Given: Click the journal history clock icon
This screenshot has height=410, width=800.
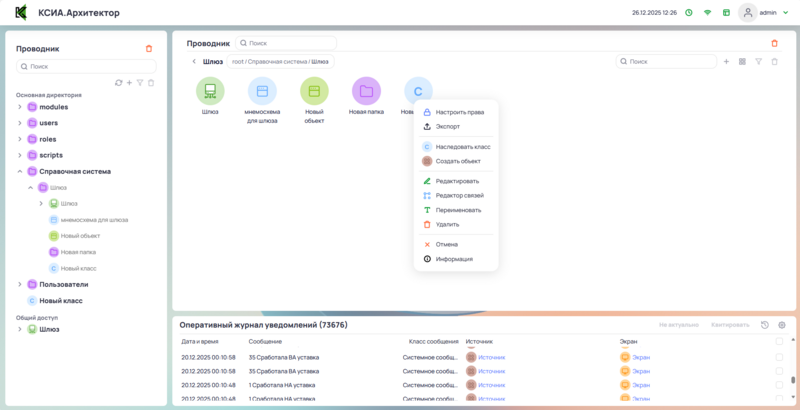Looking at the screenshot, I should click(765, 325).
